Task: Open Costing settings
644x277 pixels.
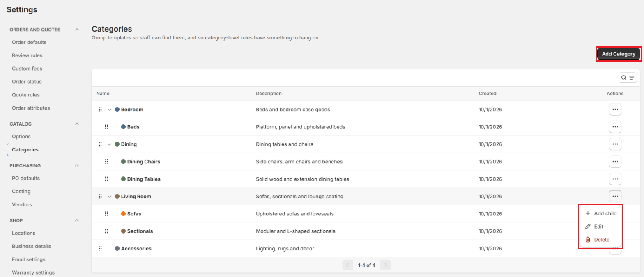Action: pos(21,191)
